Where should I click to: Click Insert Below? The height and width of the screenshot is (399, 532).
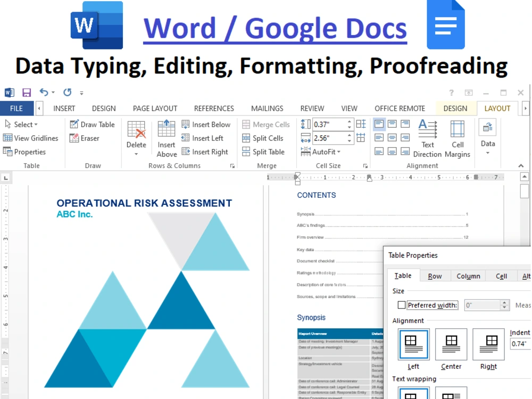(206, 124)
